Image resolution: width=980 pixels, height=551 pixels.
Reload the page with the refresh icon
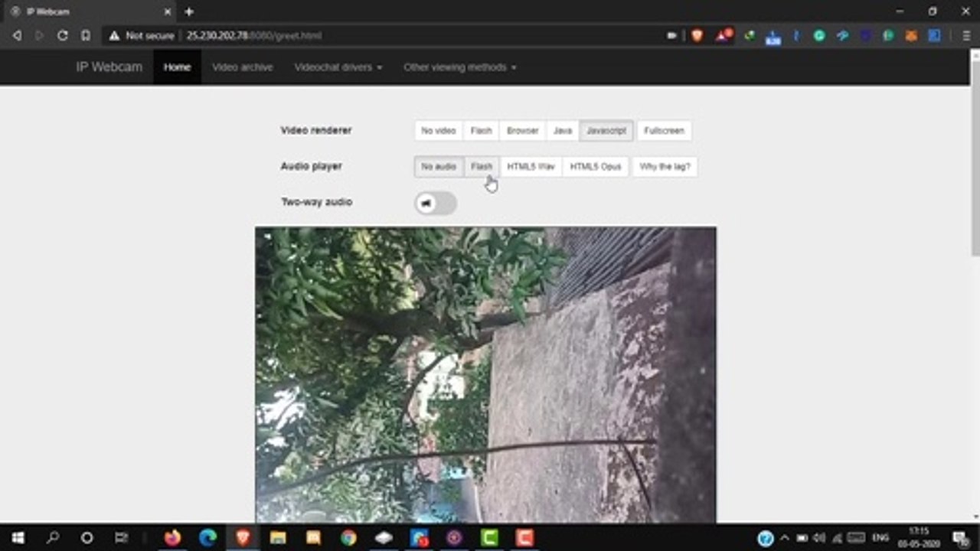(x=63, y=35)
